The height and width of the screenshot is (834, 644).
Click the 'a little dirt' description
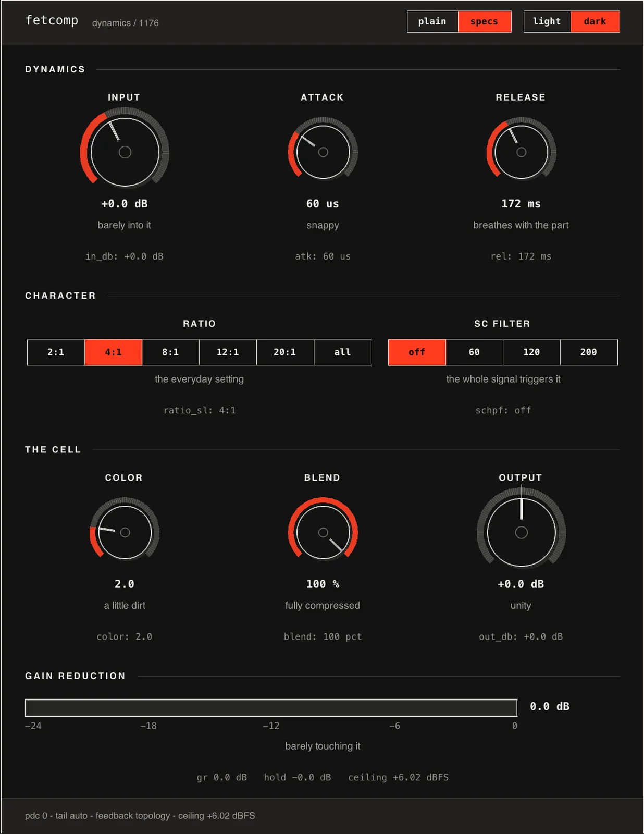coord(125,605)
